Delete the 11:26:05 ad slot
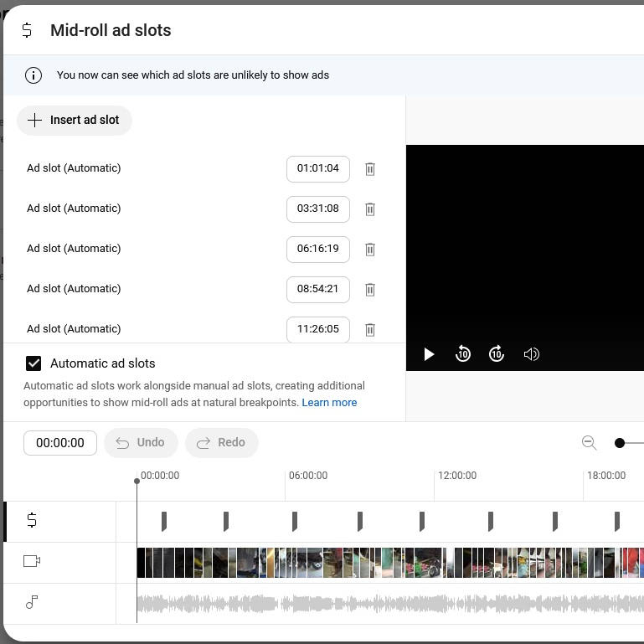Screen dimensions: 644x644 tap(369, 330)
